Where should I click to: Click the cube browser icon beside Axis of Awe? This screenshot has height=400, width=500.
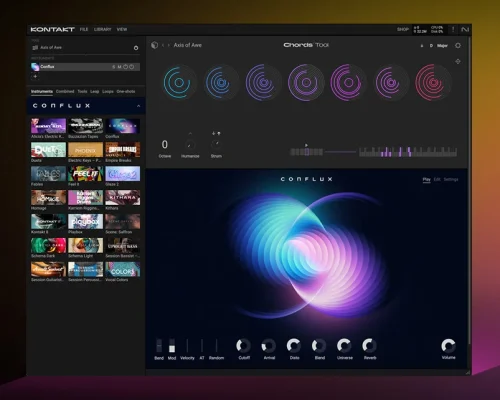tap(154, 45)
